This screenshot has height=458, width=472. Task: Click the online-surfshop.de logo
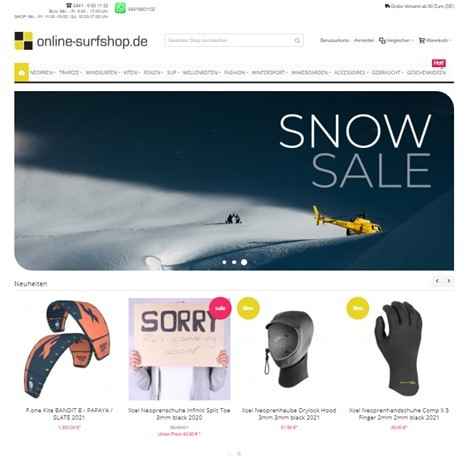coord(81,41)
